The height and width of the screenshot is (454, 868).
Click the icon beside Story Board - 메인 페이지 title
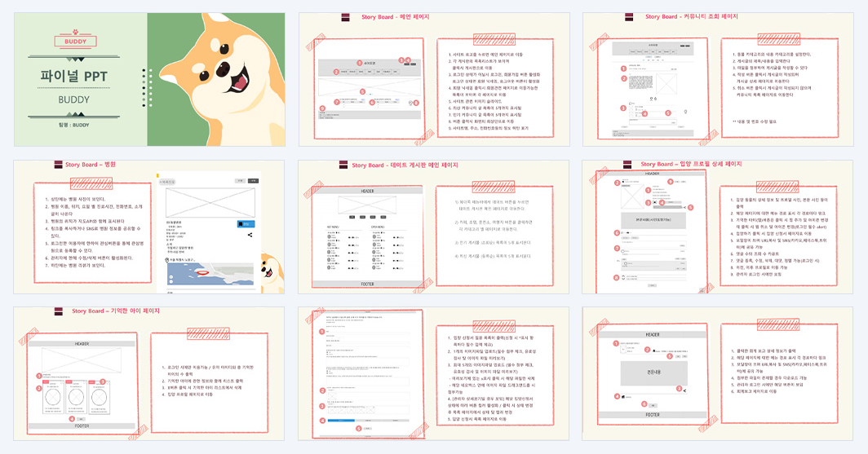pos(345,17)
